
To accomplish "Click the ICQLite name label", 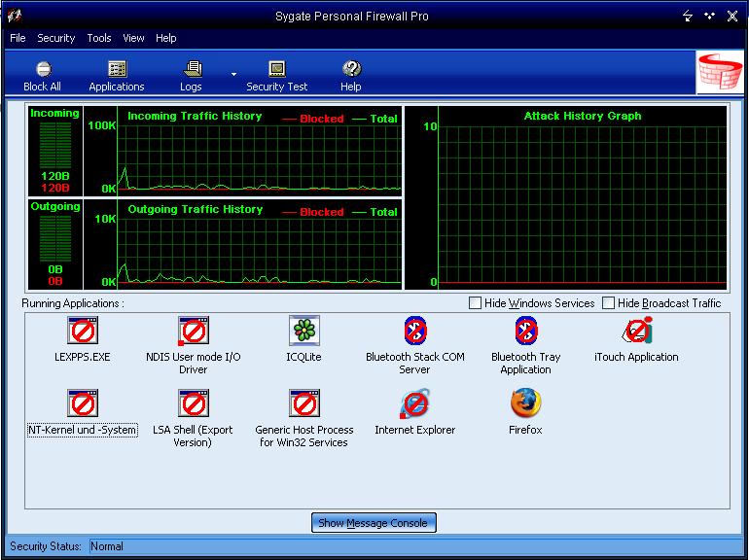I will click(x=303, y=357).
